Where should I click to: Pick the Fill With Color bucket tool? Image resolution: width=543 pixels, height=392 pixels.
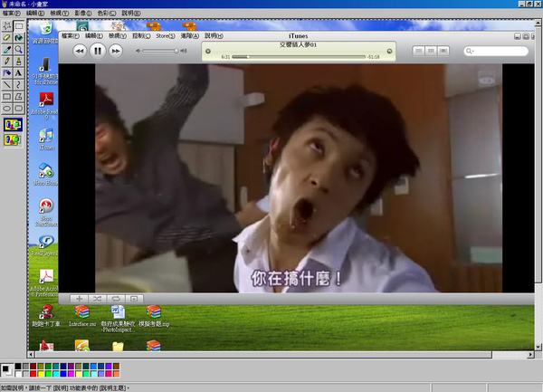(19, 37)
